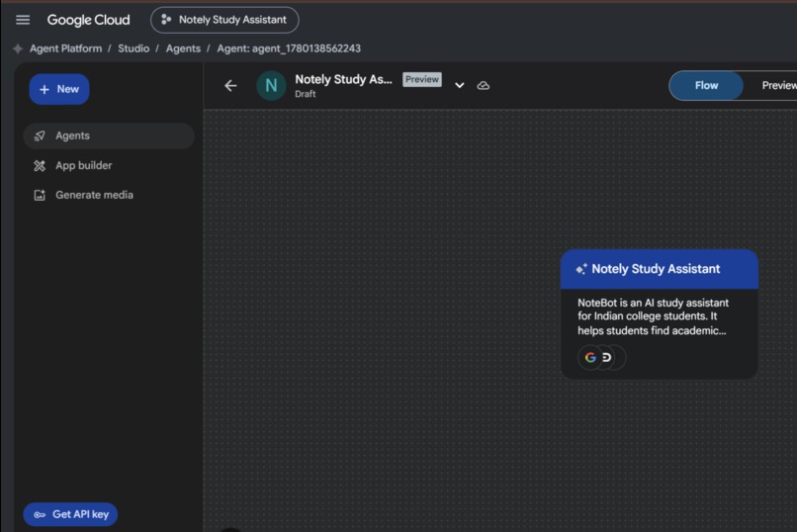The width and height of the screenshot is (797, 532).
Task: Expand the agent version dropdown chevron
Action: click(x=460, y=85)
